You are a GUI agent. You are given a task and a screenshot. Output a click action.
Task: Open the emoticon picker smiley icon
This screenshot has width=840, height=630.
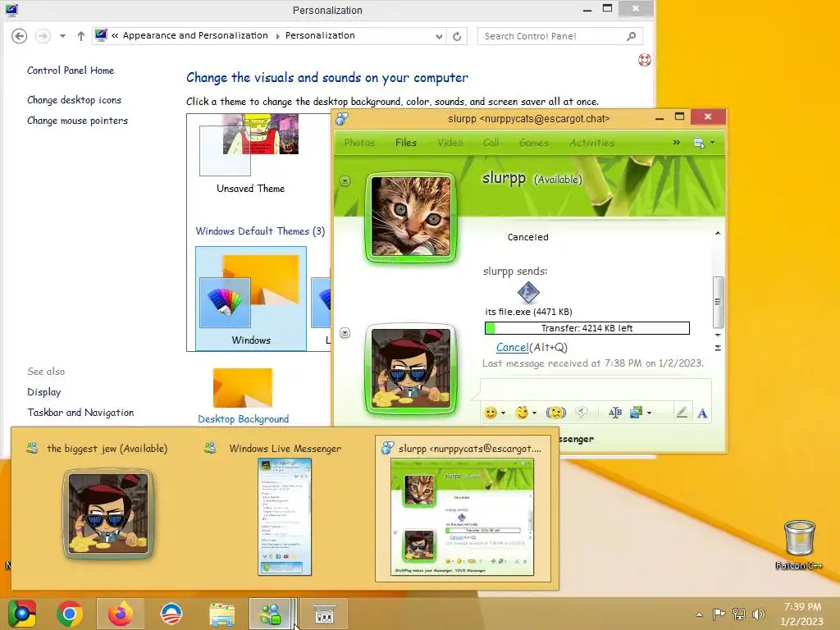pos(491,413)
